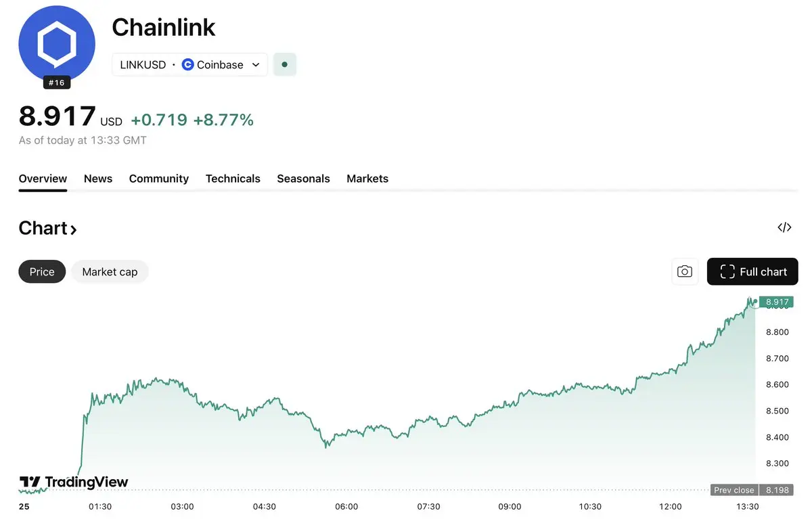Click the 8.700 price axis label
Screen dimensions: 812x519
777,359
